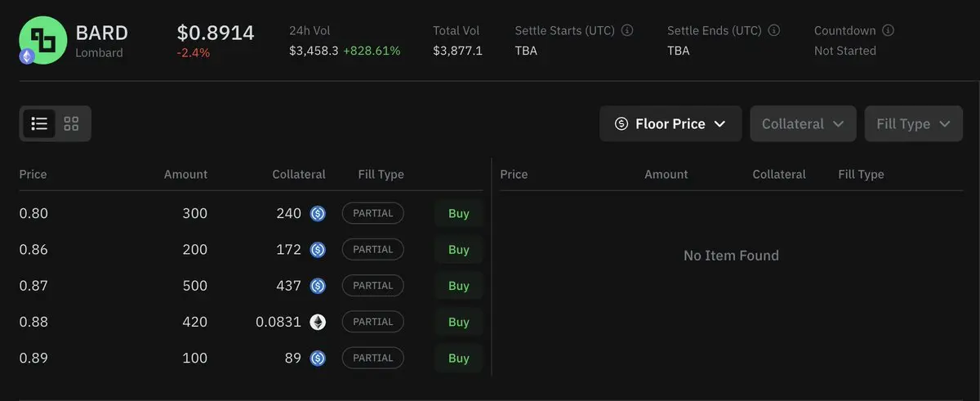Open the Fill Type filter dropdown
980x401 pixels.
point(914,123)
